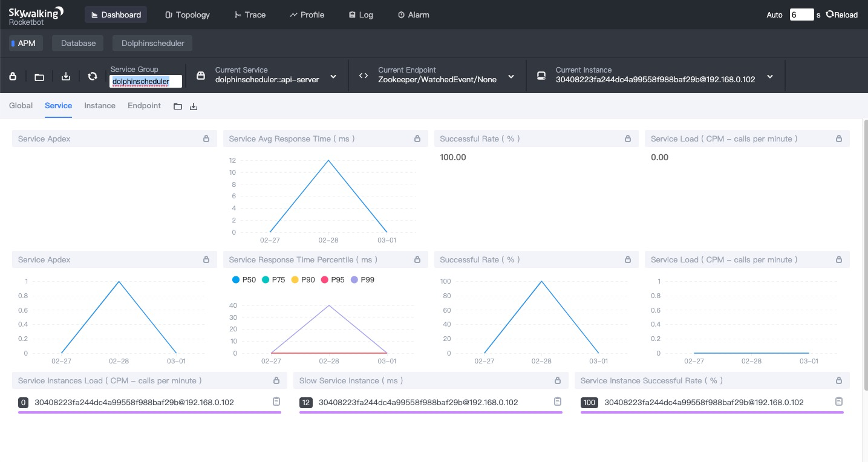Expand the Current Instance dropdown

pos(770,77)
